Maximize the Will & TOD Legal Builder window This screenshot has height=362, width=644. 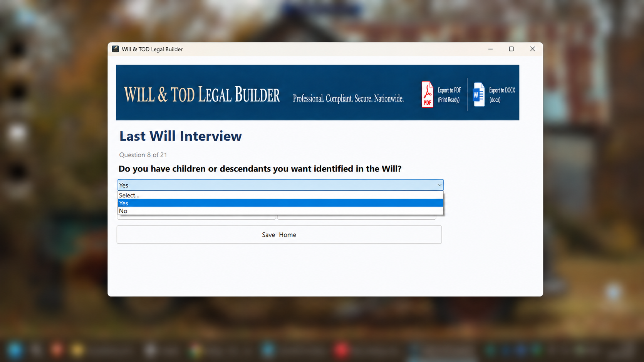pyautogui.click(x=511, y=49)
